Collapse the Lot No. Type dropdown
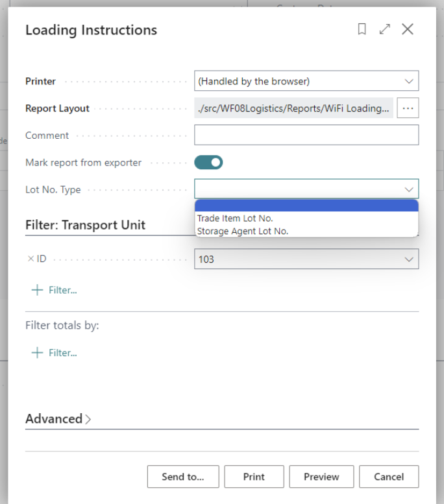444x504 pixels. pos(409,189)
